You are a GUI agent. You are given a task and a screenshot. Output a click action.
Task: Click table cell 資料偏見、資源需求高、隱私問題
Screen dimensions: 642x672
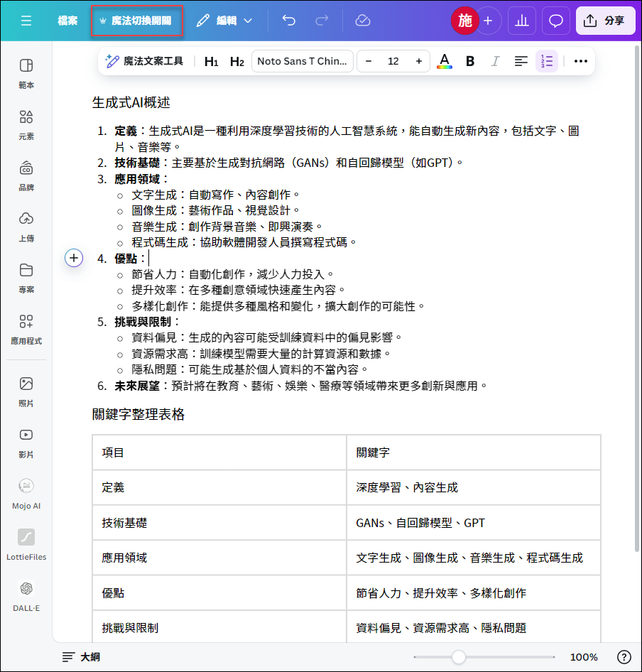coord(474,628)
